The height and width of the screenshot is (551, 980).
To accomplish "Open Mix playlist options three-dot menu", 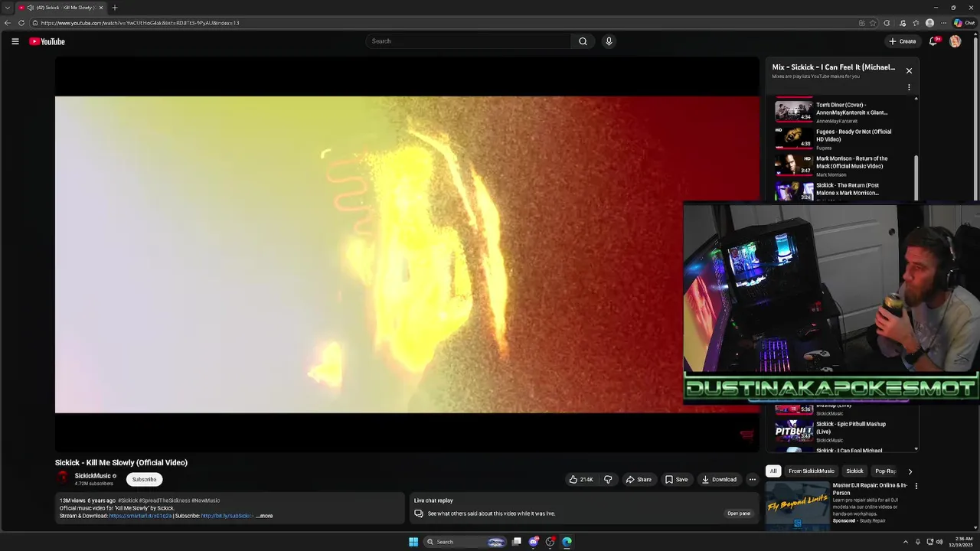I will pyautogui.click(x=909, y=87).
